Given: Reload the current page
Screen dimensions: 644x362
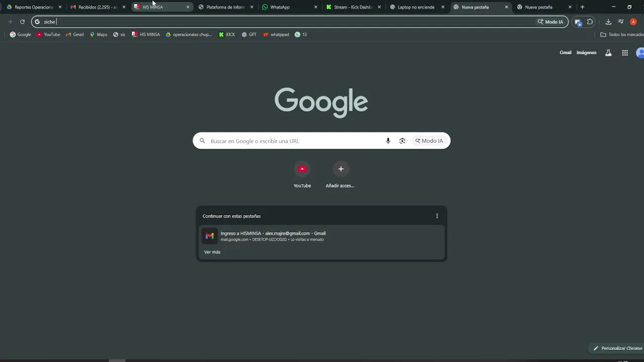Looking at the screenshot, I should 22,22.
